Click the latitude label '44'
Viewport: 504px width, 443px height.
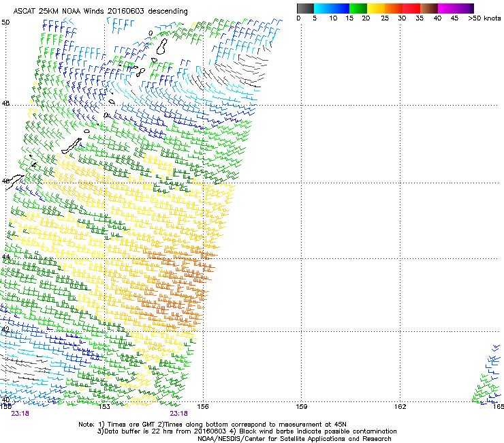[x=5, y=256]
